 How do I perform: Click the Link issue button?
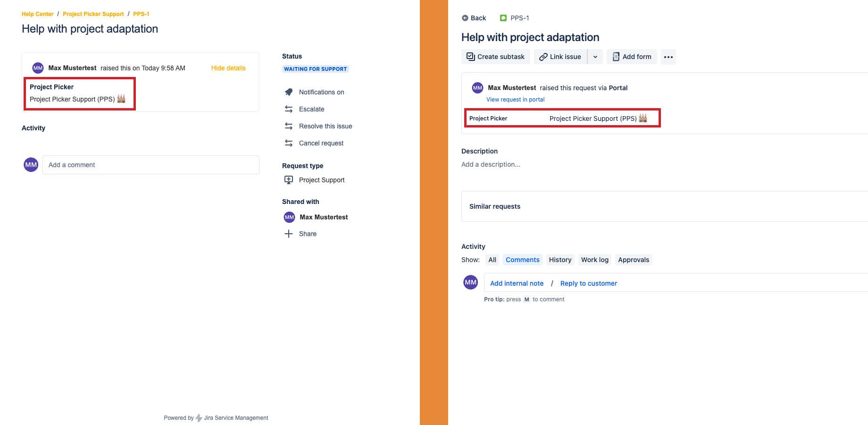[560, 57]
